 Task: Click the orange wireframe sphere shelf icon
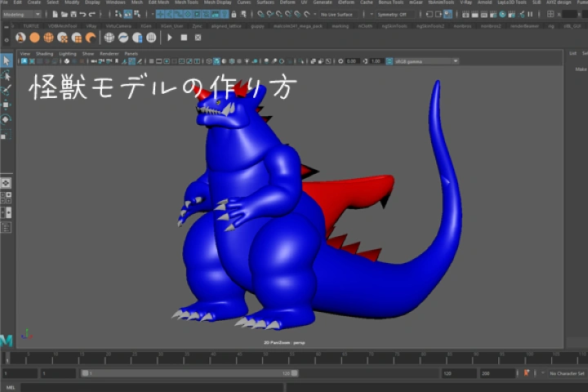(48, 38)
